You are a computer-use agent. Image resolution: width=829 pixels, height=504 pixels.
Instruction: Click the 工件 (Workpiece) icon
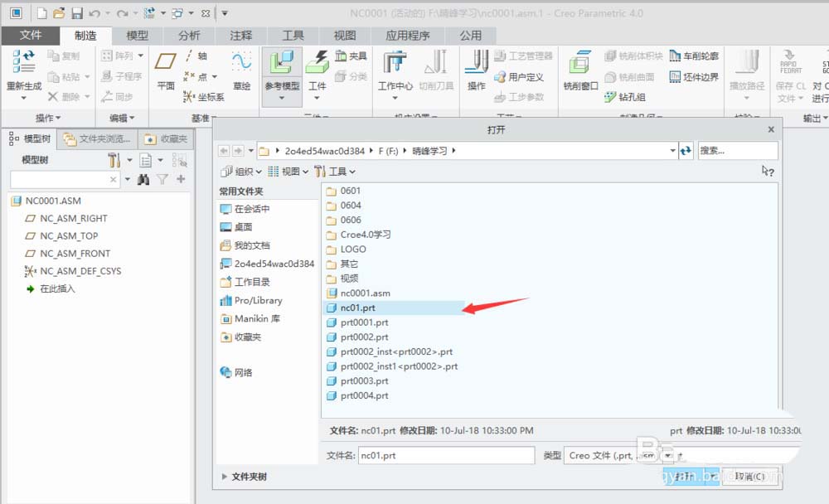tap(318, 62)
